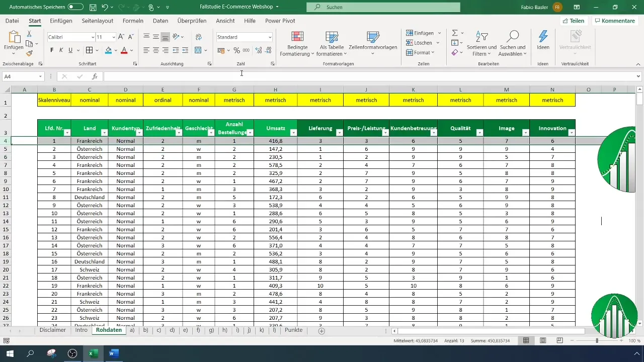Open the Standard number format dropdown
This screenshot has width=644, height=362.
tap(270, 37)
